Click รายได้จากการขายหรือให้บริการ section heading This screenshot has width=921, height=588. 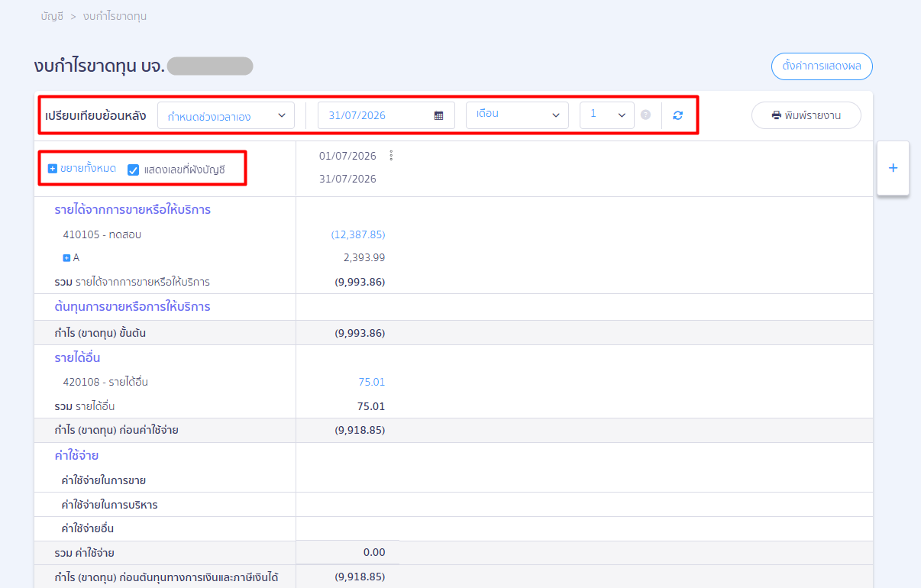132,209
